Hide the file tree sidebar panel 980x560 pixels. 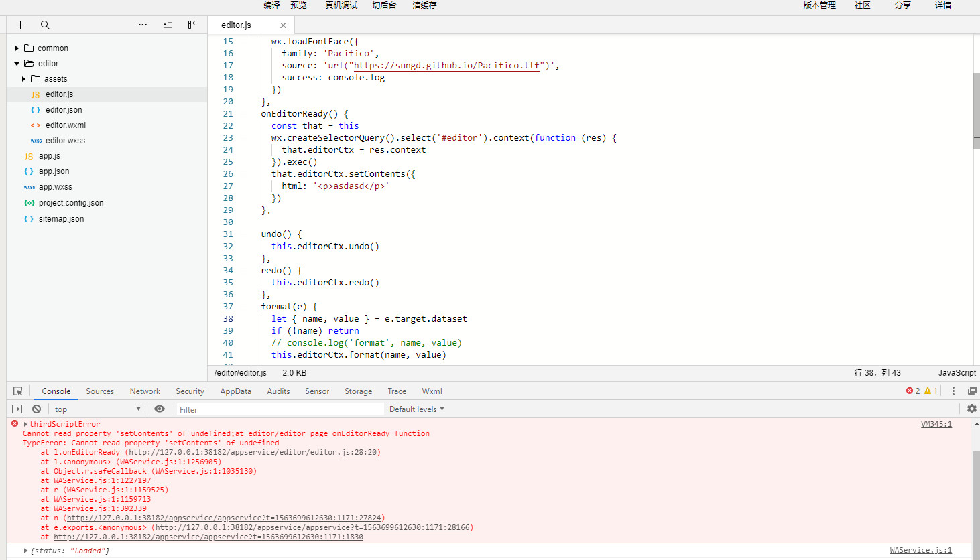click(x=192, y=25)
